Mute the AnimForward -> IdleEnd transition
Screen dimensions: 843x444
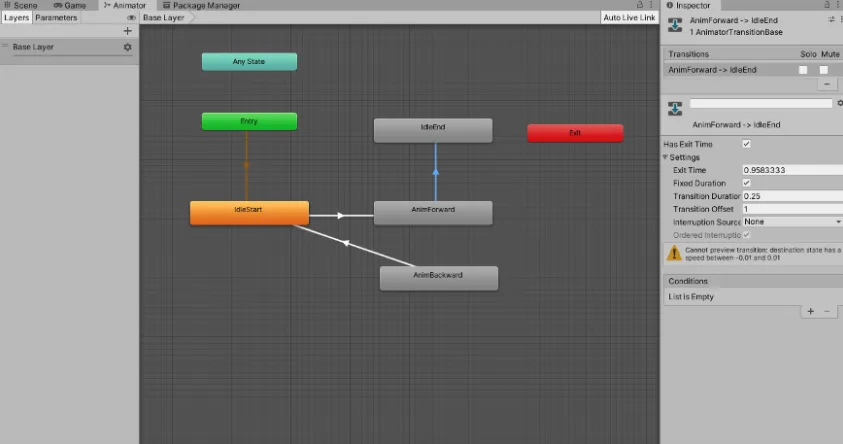(x=823, y=70)
